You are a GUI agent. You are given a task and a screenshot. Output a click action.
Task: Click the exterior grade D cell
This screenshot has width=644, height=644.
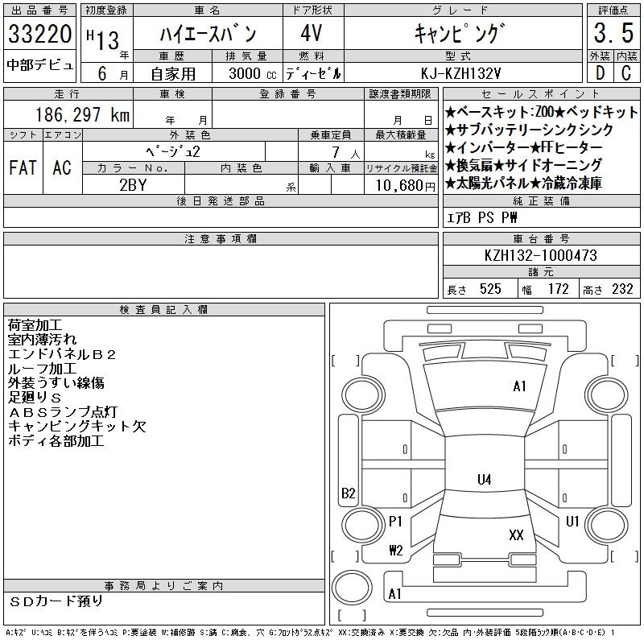600,72
